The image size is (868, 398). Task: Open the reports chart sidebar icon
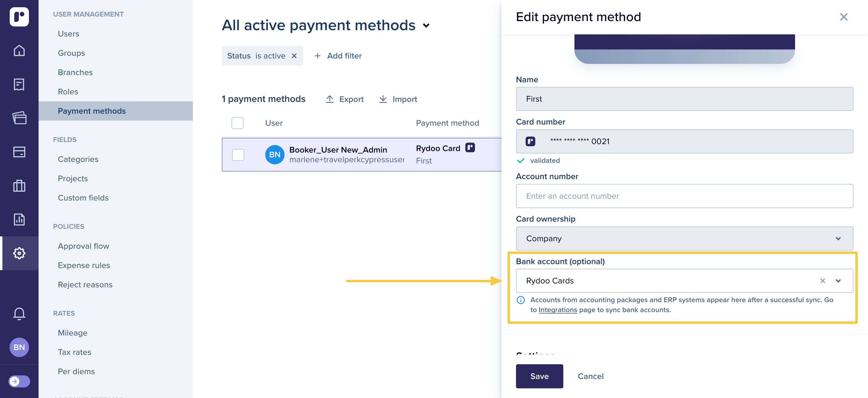point(19,220)
